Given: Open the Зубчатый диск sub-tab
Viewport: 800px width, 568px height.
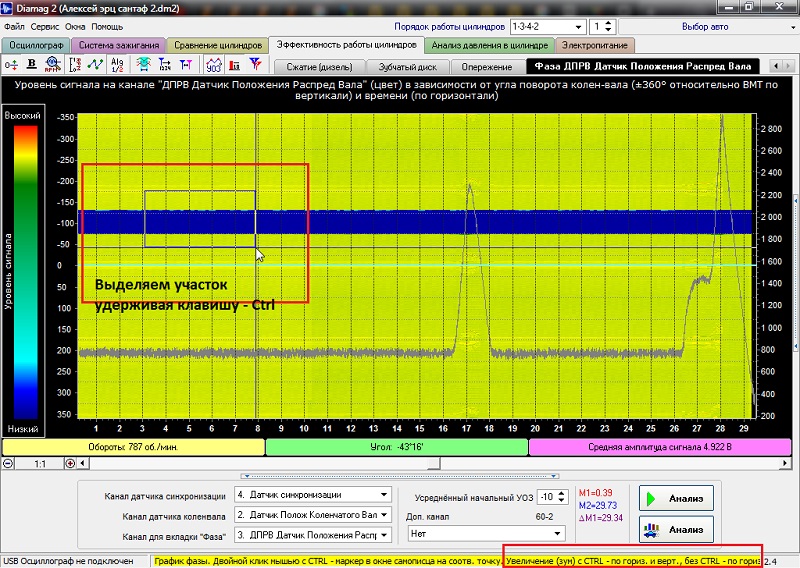Looking at the screenshot, I should 408,67.
